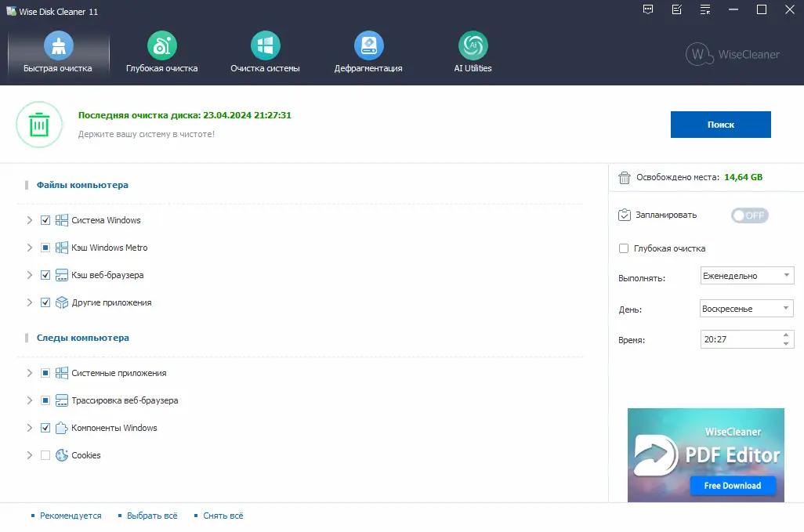Click the blue Поиск button

click(x=720, y=125)
